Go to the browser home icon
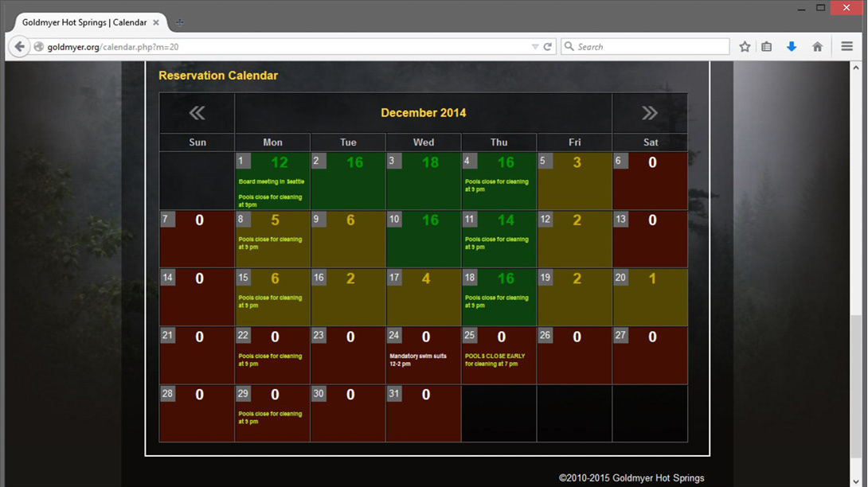The image size is (868, 487). 817,47
